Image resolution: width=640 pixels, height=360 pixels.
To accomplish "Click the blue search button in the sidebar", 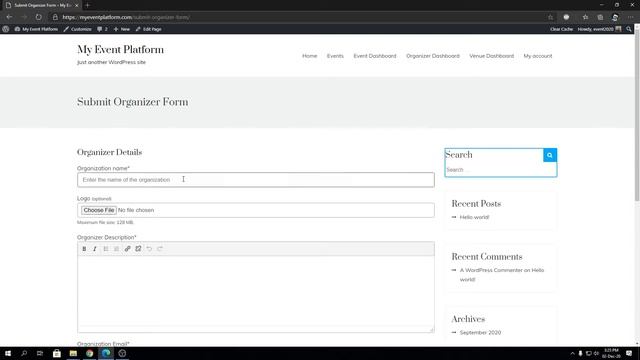I will (x=550, y=155).
